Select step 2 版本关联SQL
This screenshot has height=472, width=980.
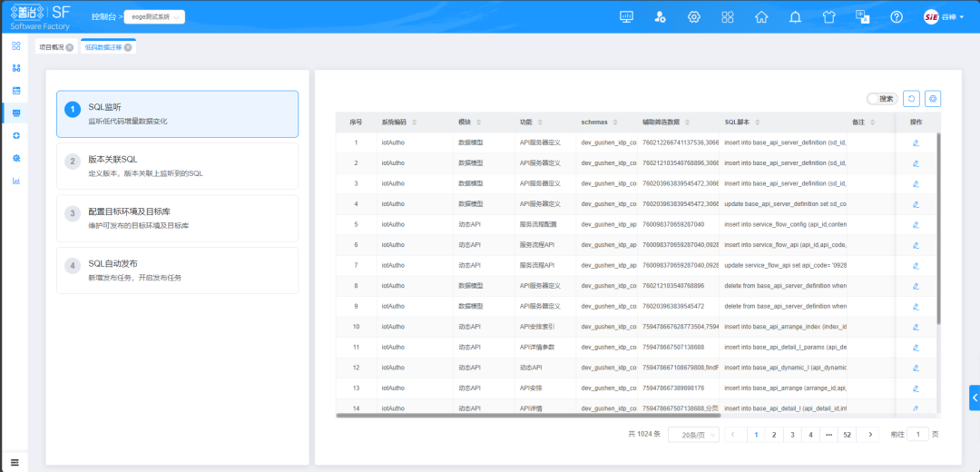[177, 165]
